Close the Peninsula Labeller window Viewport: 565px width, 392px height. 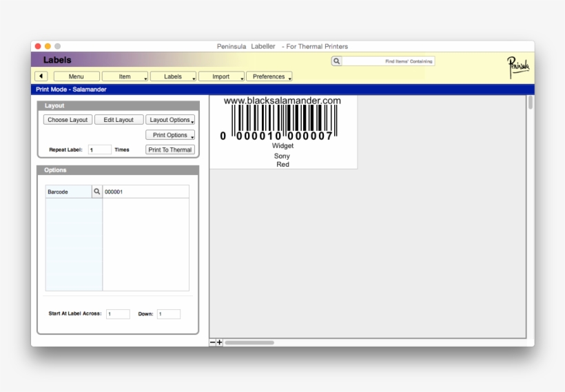coord(38,46)
